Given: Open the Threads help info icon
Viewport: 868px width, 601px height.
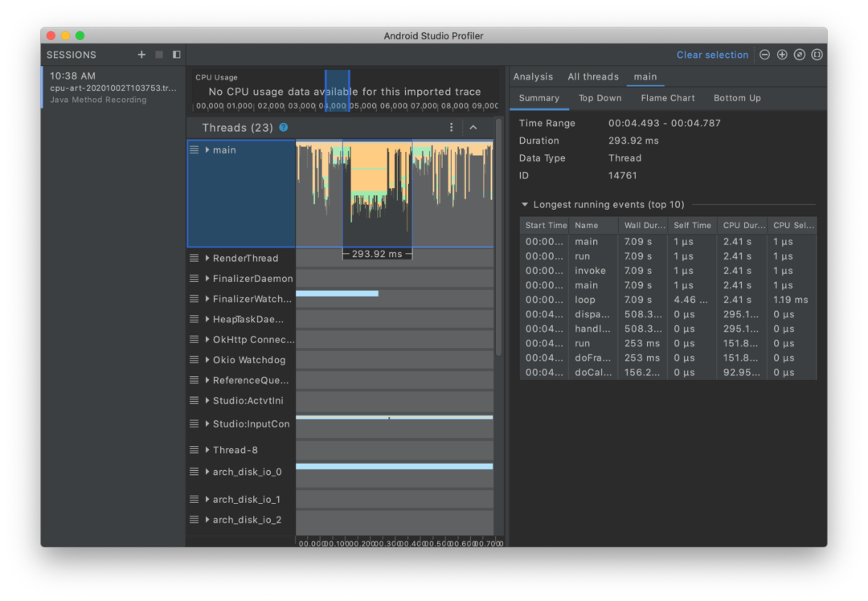Looking at the screenshot, I should 284,128.
